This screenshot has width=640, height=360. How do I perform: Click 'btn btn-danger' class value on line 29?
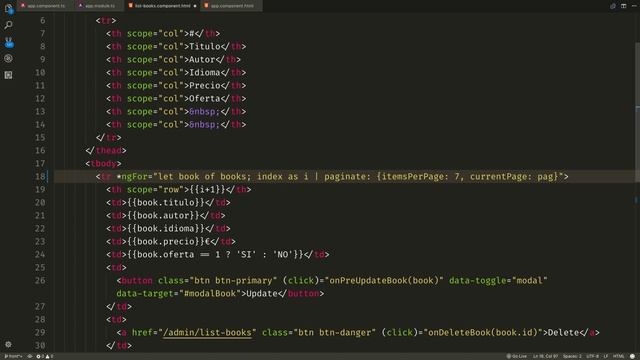334,333
